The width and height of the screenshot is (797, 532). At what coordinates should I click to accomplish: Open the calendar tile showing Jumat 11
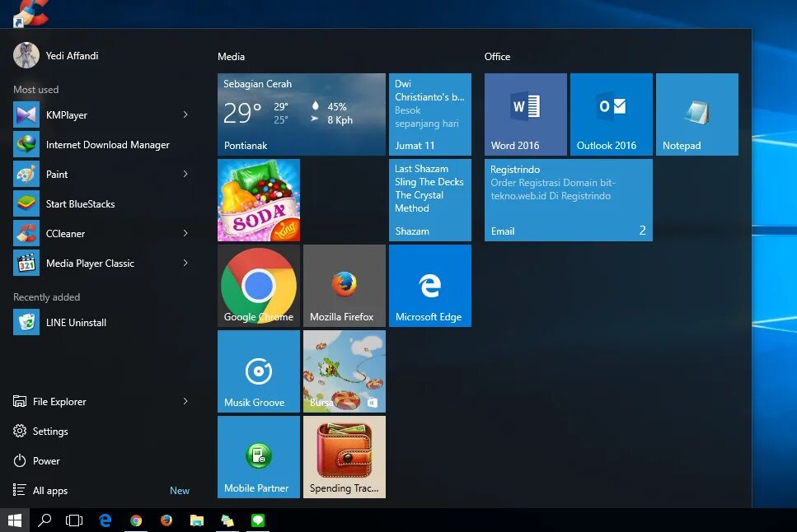[x=430, y=114]
